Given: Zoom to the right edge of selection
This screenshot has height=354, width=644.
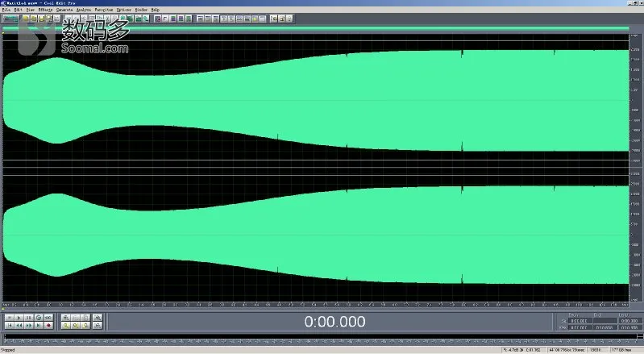Looking at the screenshot, I should 85,325.
